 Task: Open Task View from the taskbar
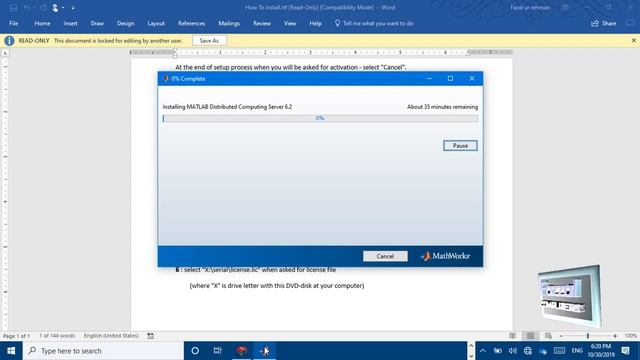(x=218, y=351)
